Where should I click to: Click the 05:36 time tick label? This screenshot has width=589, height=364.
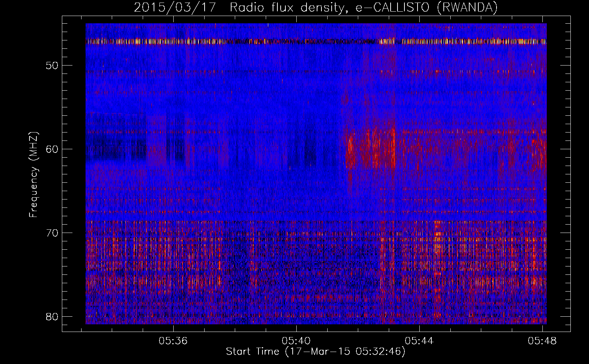click(x=173, y=341)
